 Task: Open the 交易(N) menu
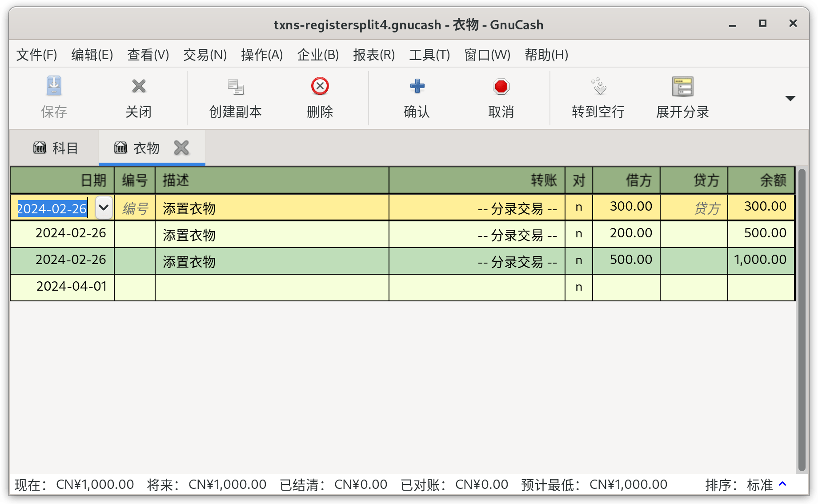tap(205, 55)
